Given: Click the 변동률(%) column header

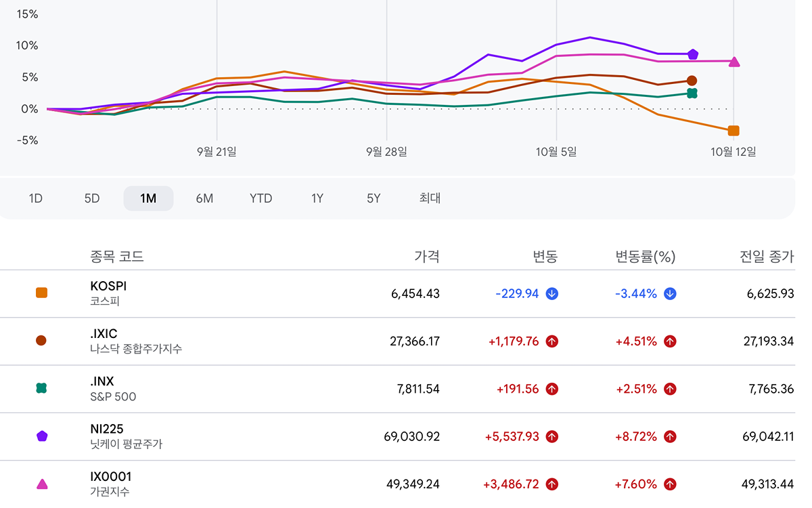Looking at the screenshot, I should 645,257.
